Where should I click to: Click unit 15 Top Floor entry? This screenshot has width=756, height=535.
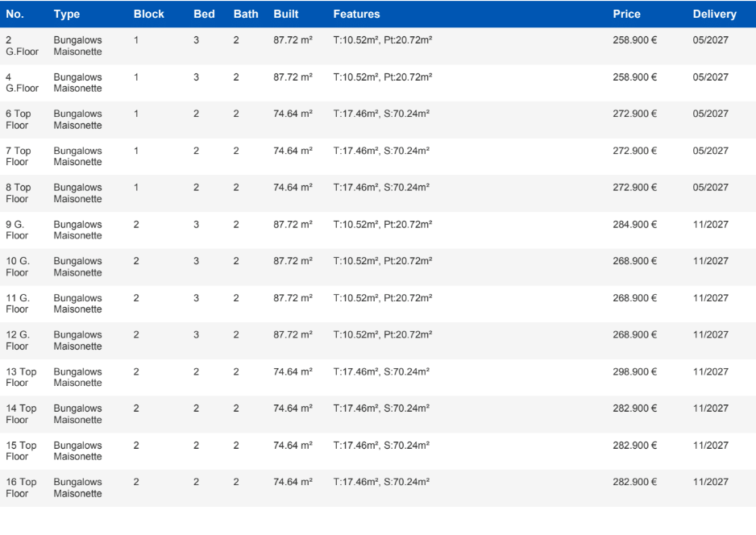click(21, 450)
